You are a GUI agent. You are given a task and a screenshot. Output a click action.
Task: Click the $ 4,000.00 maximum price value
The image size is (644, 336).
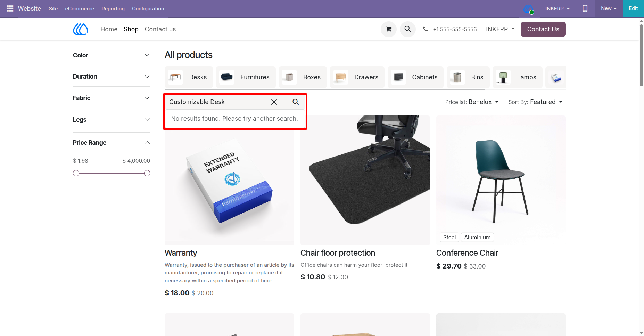(x=136, y=161)
